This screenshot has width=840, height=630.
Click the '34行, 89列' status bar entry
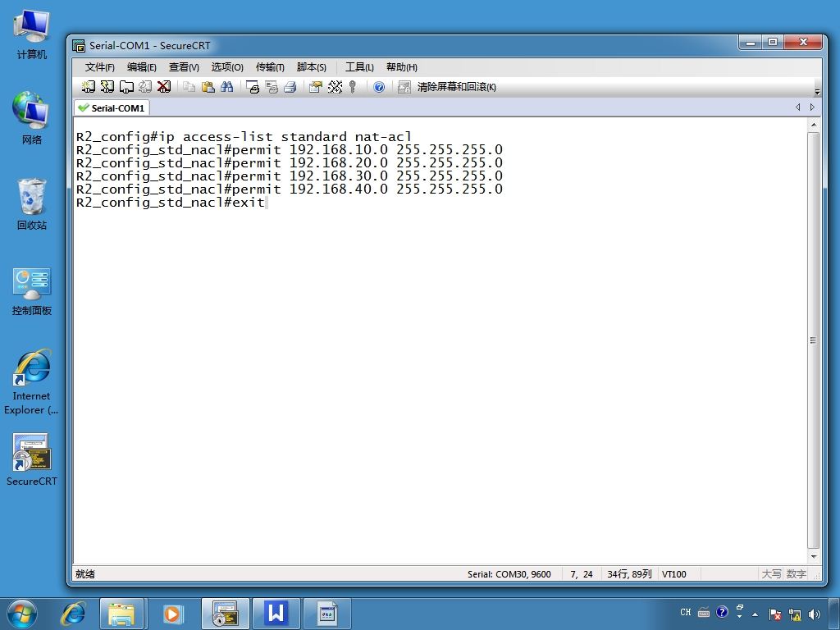(x=629, y=573)
